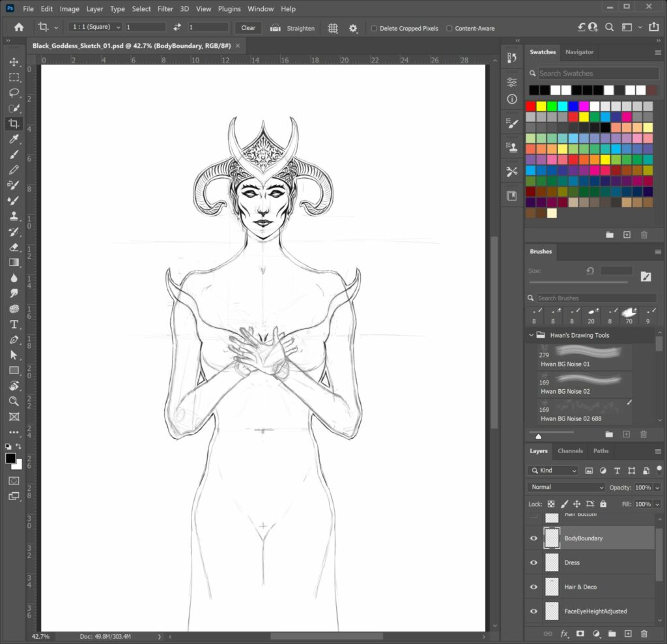Open the Filter menu
This screenshot has width=667, height=644.
(x=165, y=9)
